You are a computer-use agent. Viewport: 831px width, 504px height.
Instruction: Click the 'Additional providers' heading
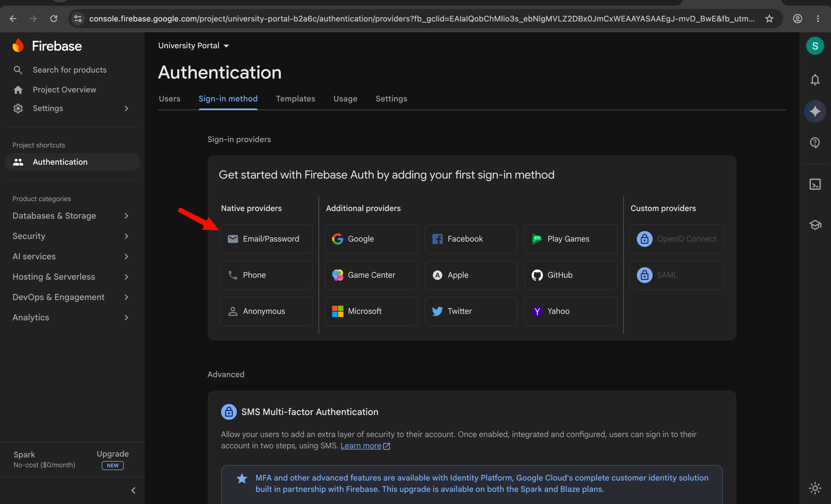(363, 208)
